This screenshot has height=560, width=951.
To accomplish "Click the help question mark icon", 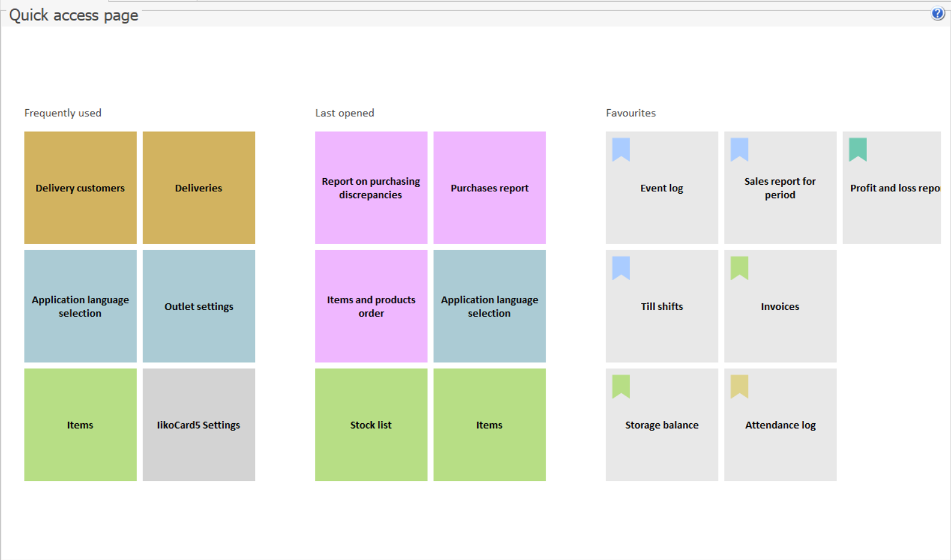I will 937,14.
